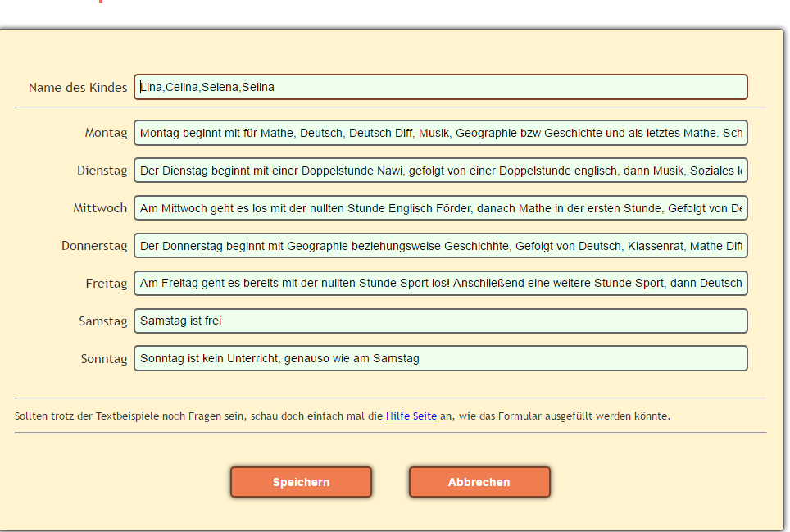
Task: Select the 'Samstag ist frei' text field
Action: coord(440,321)
